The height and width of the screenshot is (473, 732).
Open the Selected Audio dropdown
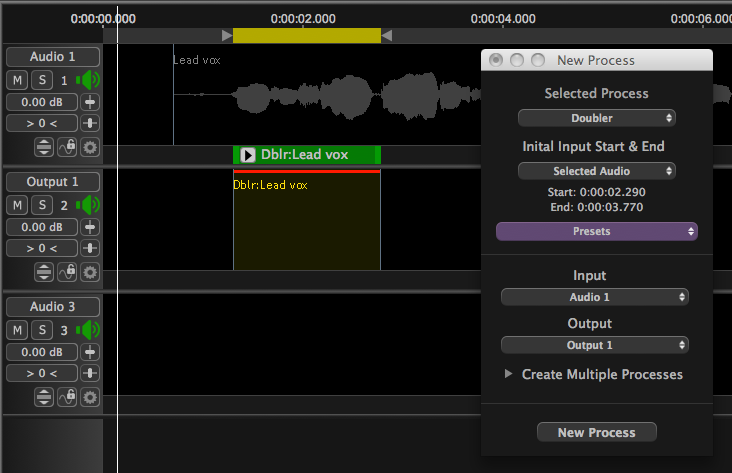coord(596,171)
